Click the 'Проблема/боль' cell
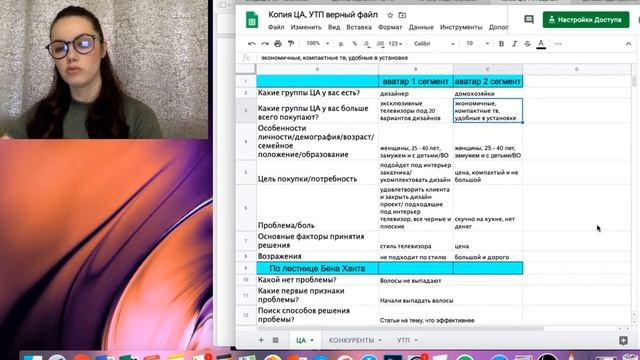Viewport: 640px width, 360px height. click(317, 208)
